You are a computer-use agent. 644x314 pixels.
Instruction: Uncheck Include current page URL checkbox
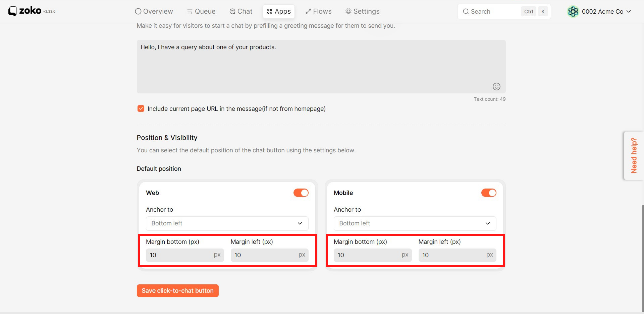pyautogui.click(x=141, y=109)
